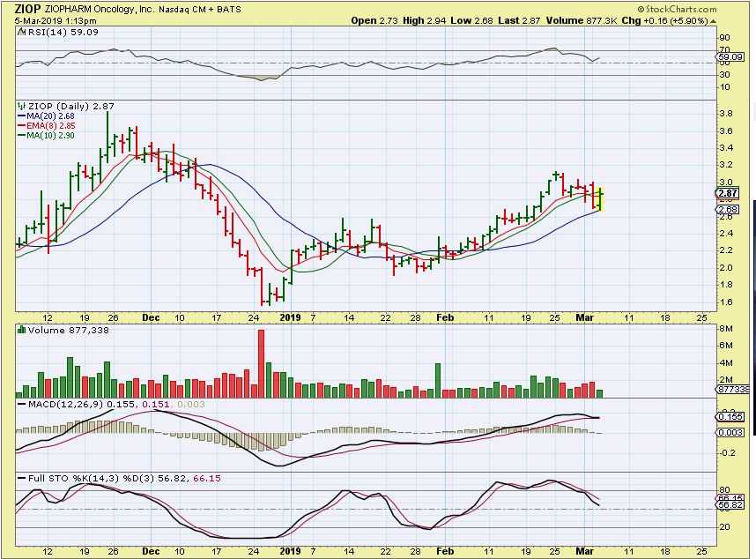Click the 'Nasdaq CM + BATS' exchange label
This screenshot has height=559, width=756.
point(200,9)
